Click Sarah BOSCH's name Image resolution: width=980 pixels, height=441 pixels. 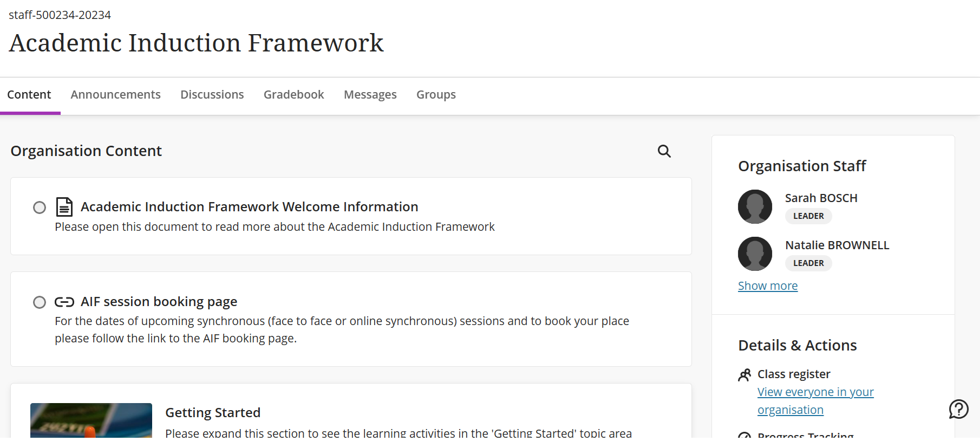[x=821, y=198]
